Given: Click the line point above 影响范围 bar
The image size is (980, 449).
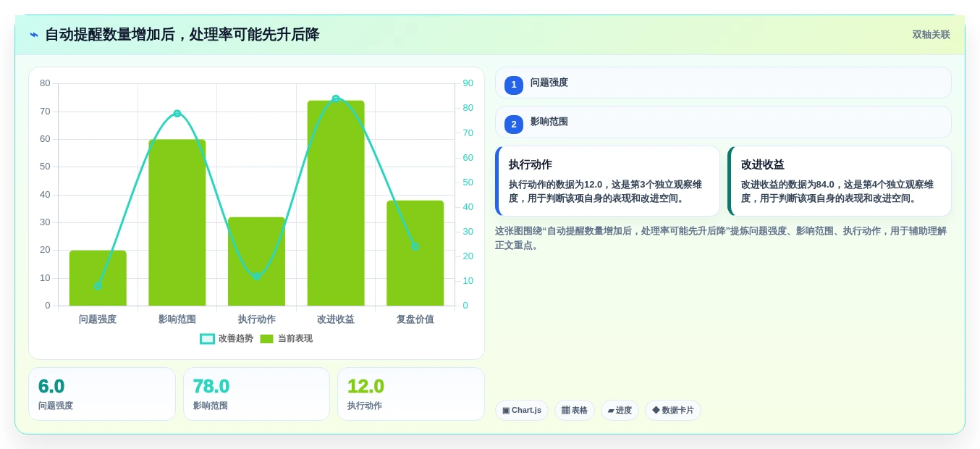Looking at the screenshot, I should click(177, 113).
